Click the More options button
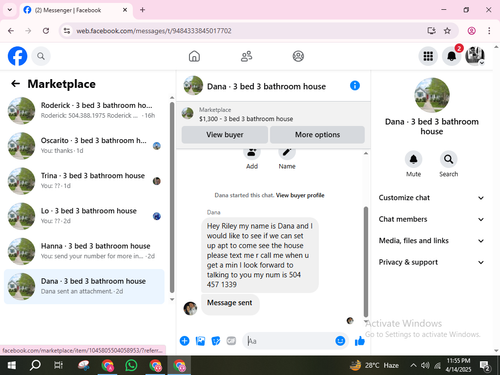The image size is (500, 375). pyautogui.click(x=317, y=135)
